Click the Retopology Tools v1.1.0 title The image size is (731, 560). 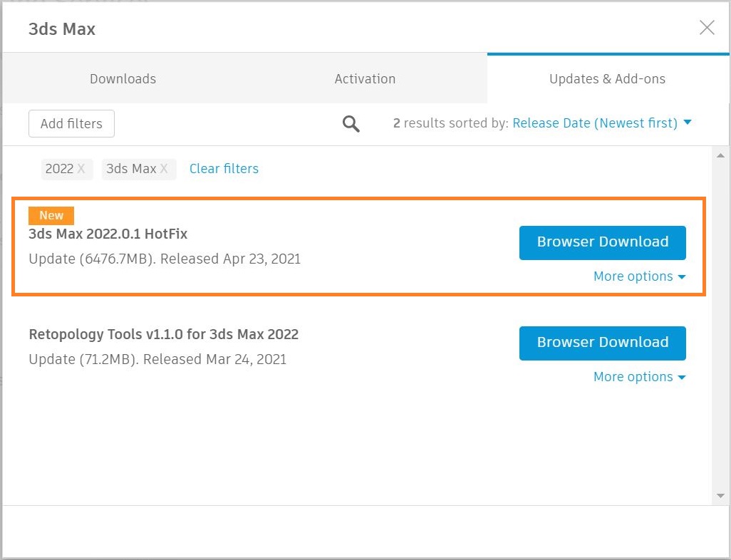coord(163,334)
